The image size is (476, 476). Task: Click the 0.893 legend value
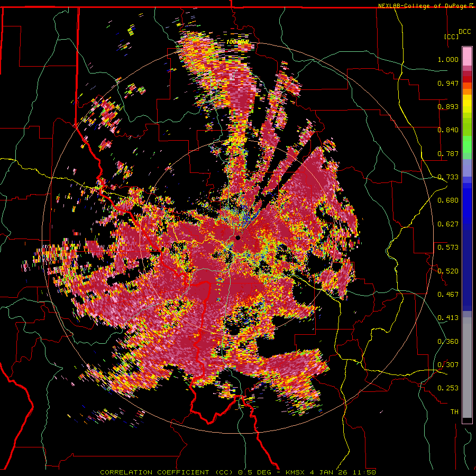pyautogui.click(x=448, y=106)
